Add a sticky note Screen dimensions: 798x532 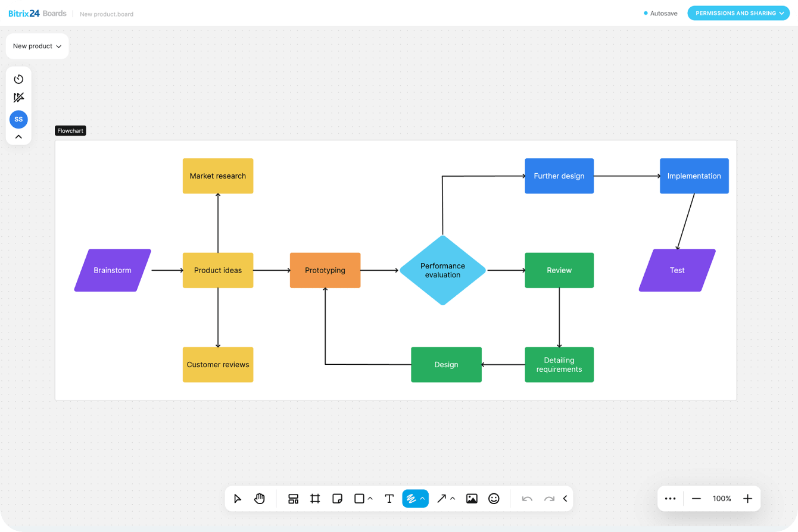[x=337, y=499]
